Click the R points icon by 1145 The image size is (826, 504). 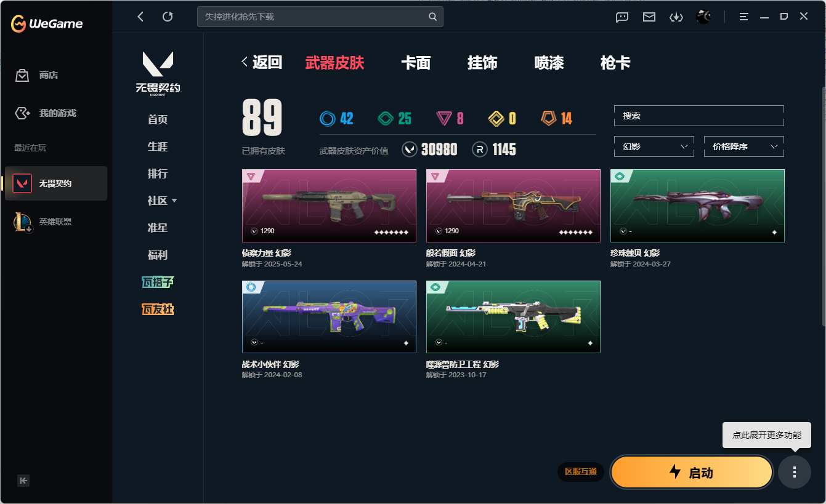point(480,150)
